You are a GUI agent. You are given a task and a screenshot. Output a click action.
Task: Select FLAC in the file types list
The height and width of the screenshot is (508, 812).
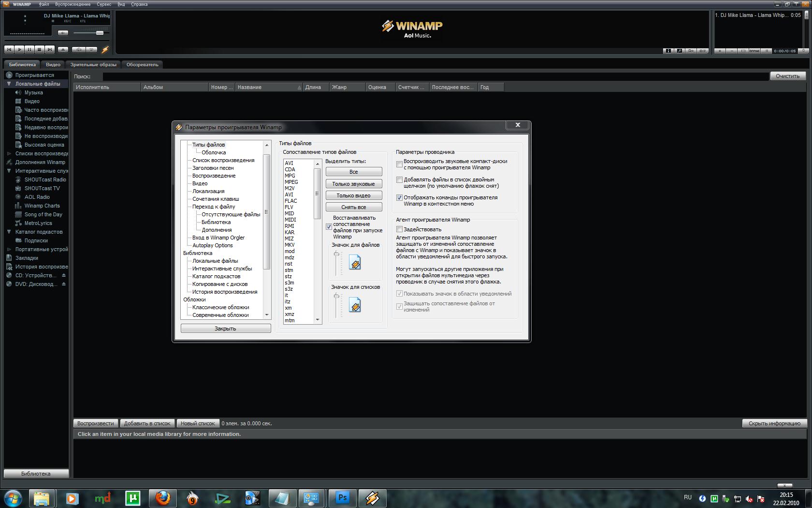[x=291, y=201]
